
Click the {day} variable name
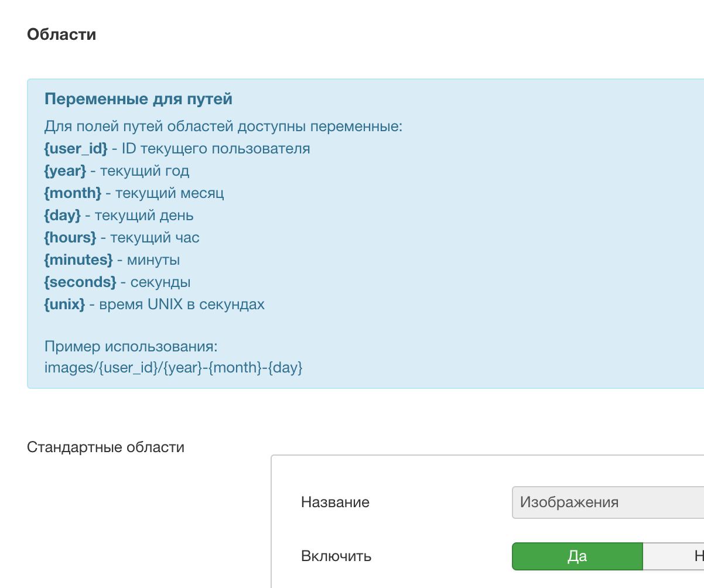tap(62, 216)
